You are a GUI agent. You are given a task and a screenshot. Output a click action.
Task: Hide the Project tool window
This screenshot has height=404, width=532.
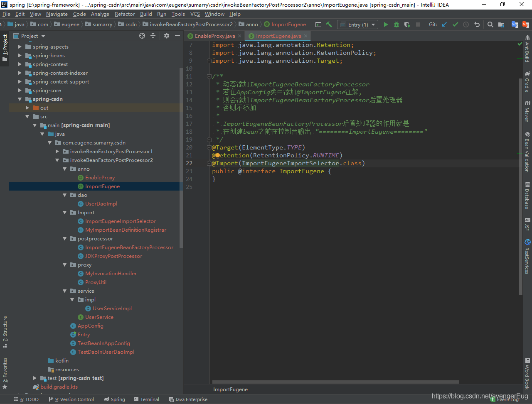pos(177,36)
